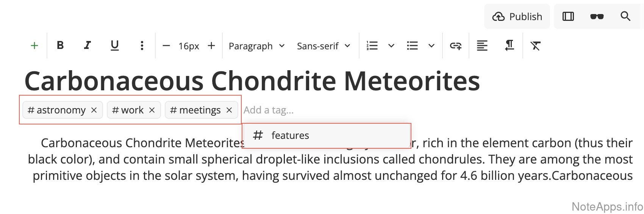644x214 pixels.
Task: Clear formatting with the crossed T icon
Action: pos(535,46)
